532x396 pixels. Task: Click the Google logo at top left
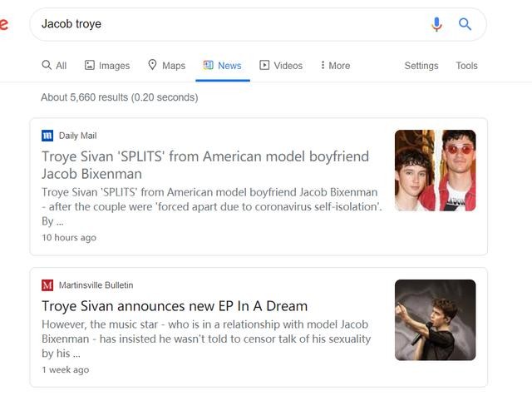[4, 24]
